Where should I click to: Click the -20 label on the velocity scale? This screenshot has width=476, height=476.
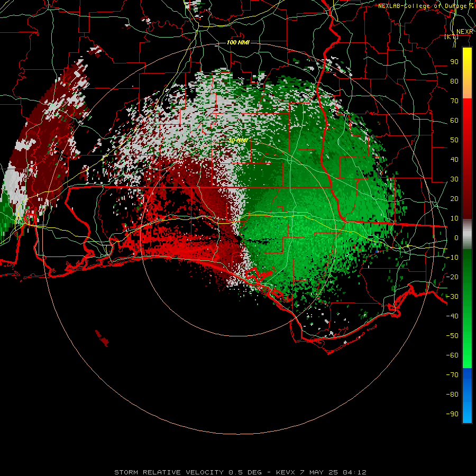(x=452, y=277)
